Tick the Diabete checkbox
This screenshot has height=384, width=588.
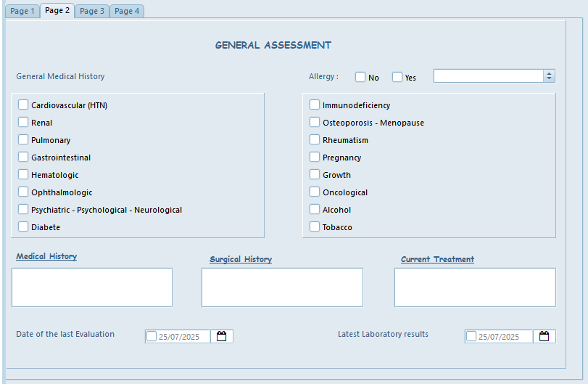click(23, 227)
